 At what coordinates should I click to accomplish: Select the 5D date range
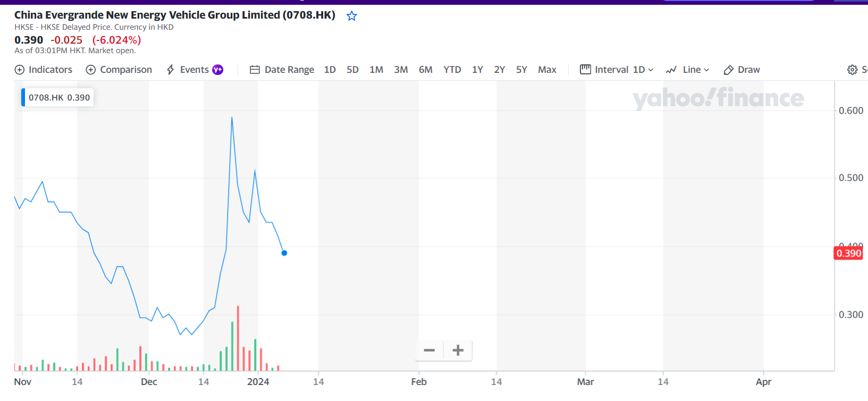(353, 70)
